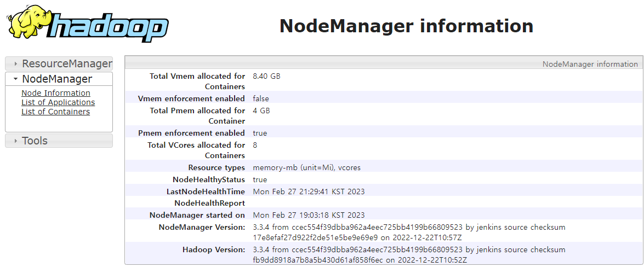This screenshot has width=644, height=267.
Task: Open the Tools menu header
Action: coord(59,141)
